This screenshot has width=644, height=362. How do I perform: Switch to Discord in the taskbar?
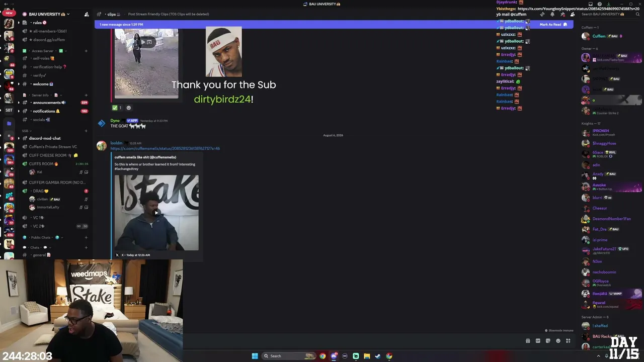point(334,356)
